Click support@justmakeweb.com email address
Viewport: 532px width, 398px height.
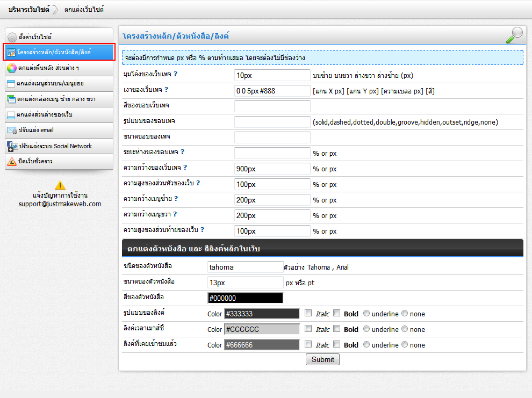point(60,204)
